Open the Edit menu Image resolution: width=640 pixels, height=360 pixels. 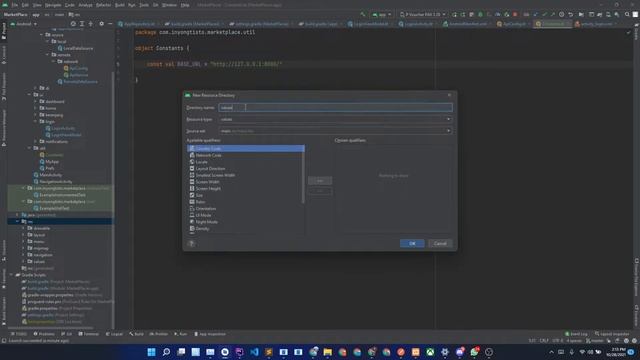(25, 5)
